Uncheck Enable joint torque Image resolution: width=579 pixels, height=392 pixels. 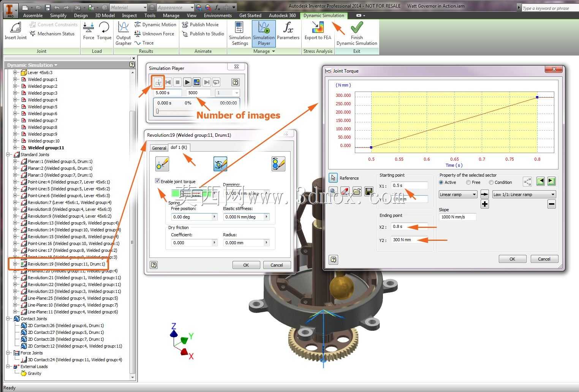coord(157,181)
